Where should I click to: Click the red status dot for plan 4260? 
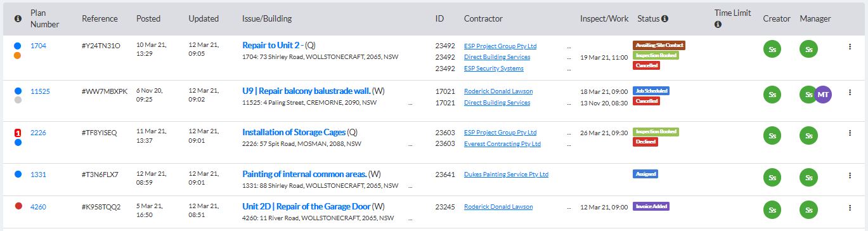[18, 206]
